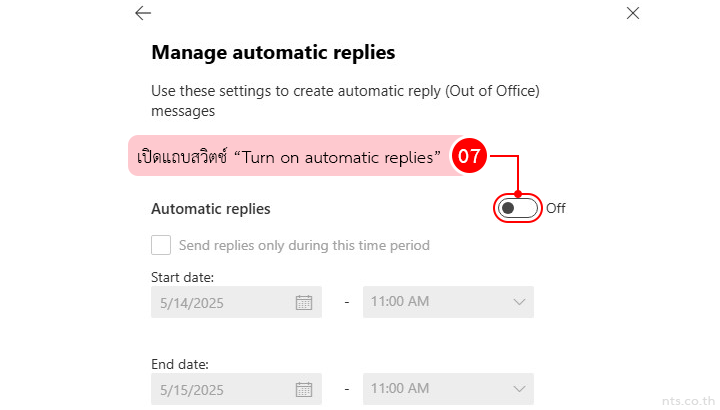Turn on the Automatic replies toggle switch
The height and width of the screenshot is (410, 720).
518,208
